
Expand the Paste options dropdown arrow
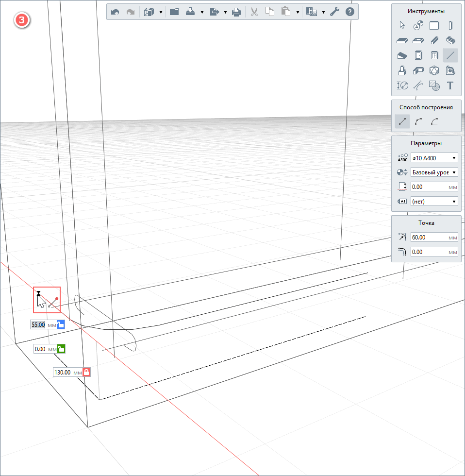click(x=298, y=12)
